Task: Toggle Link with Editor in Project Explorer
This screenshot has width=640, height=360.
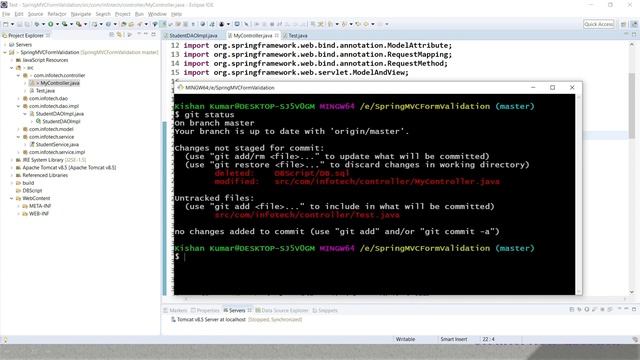Action: tap(119, 35)
